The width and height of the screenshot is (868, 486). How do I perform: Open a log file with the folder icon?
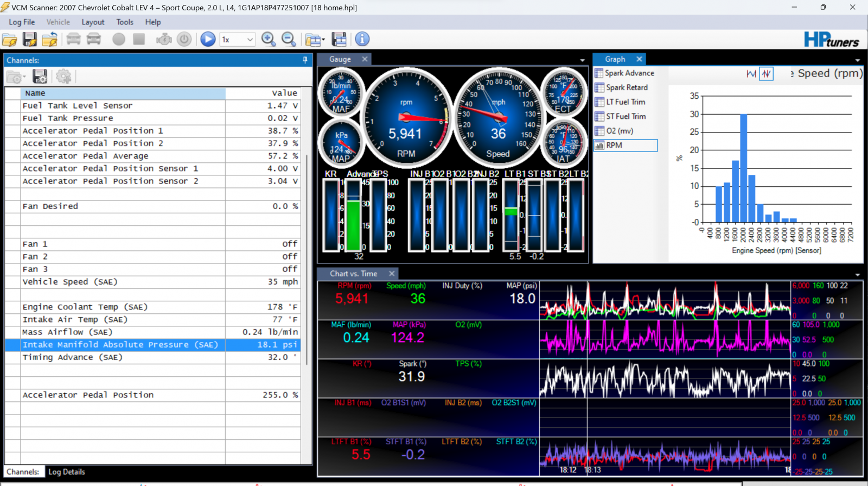pyautogui.click(x=10, y=39)
